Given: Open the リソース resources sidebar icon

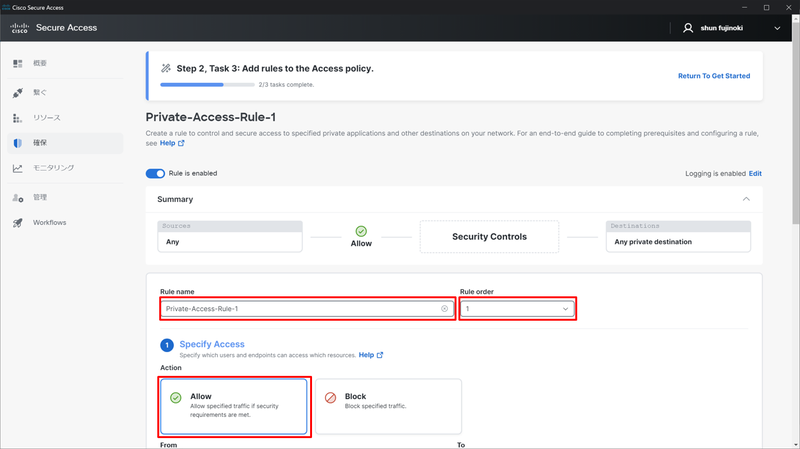Looking at the screenshot, I should (17, 118).
